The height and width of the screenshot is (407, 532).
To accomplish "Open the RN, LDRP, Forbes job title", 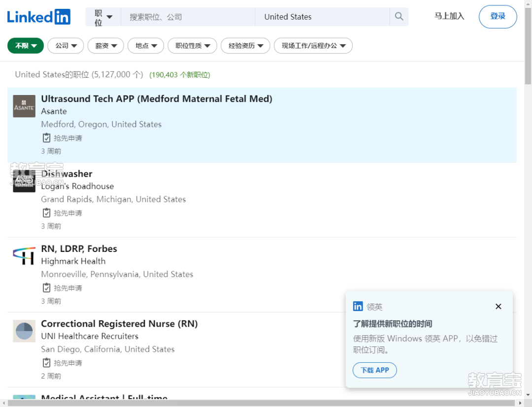I will 79,249.
